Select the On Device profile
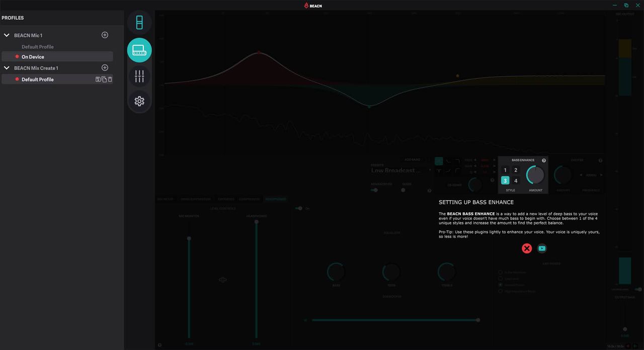Viewport: 644px width, 350px height. click(x=57, y=57)
